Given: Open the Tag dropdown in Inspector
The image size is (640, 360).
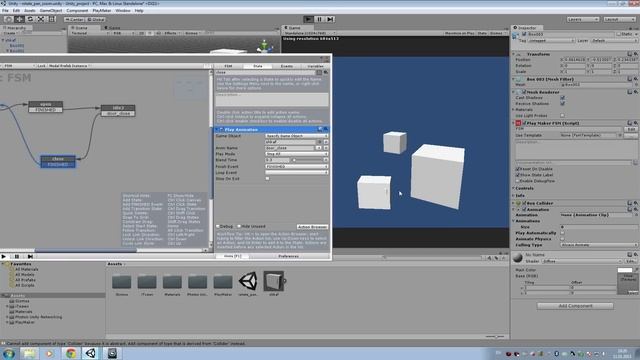Looking at the screenshot, I should tap(551, 40).
